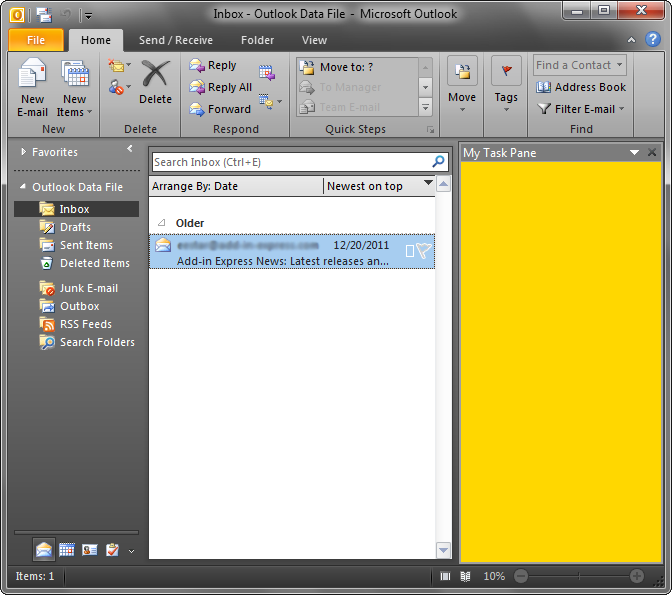Viewport: 672px width, 595px height.
Task: Open the Filter E-mail menu
Action: click(581, 109)
